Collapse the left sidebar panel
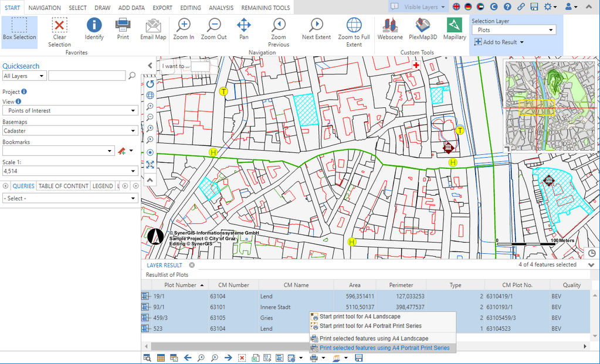The image size is (600, 364). pyautogui.click(x=150, y=66)
